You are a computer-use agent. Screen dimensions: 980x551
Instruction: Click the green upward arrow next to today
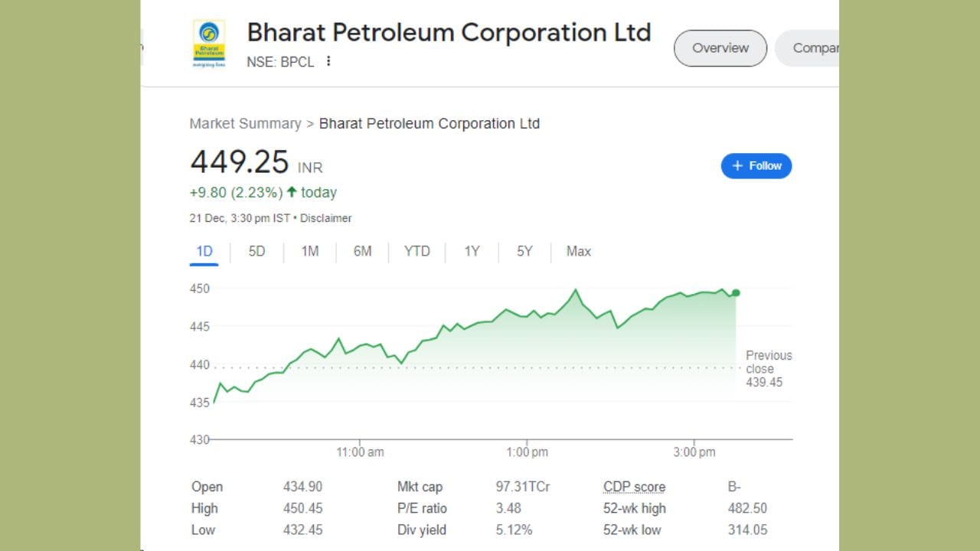(x=292, y=193)
